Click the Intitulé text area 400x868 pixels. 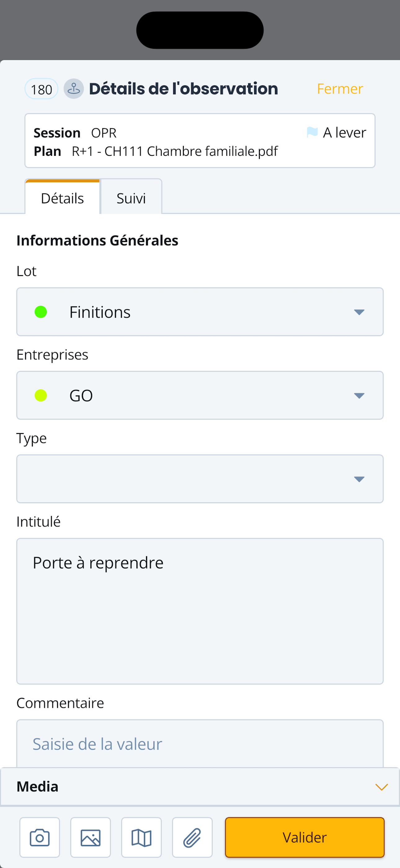200,611
